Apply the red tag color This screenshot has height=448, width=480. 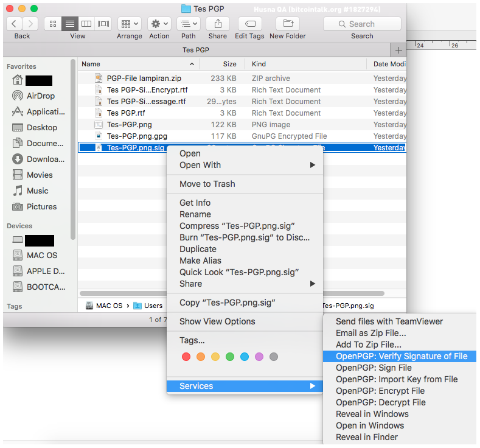pos(186,357)
